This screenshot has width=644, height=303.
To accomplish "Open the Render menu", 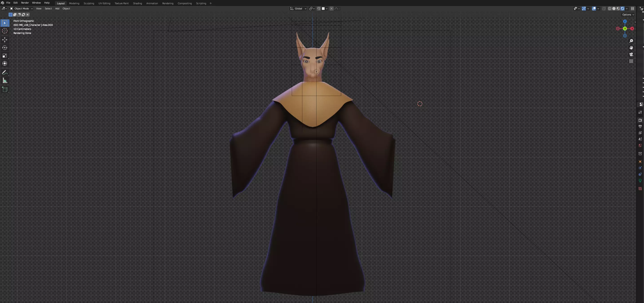I will (25, 3).
